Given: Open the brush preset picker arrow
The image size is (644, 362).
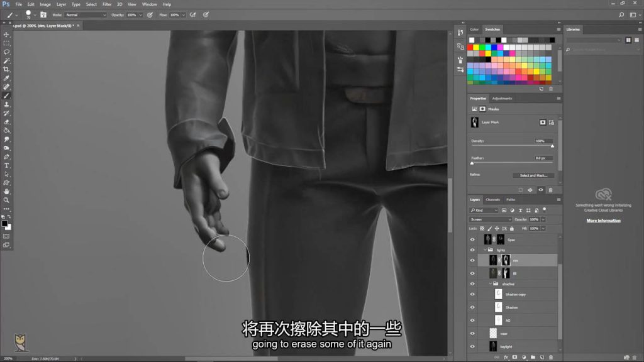Looking at the screenshot, I should tap(35, 15).
